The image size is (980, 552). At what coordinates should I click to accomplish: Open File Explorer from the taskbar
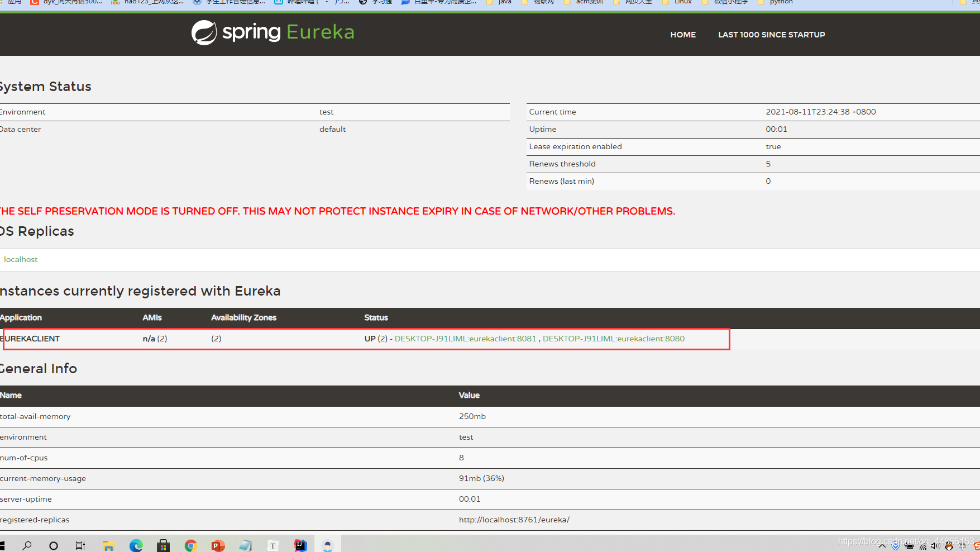click(x=108, y=545)
